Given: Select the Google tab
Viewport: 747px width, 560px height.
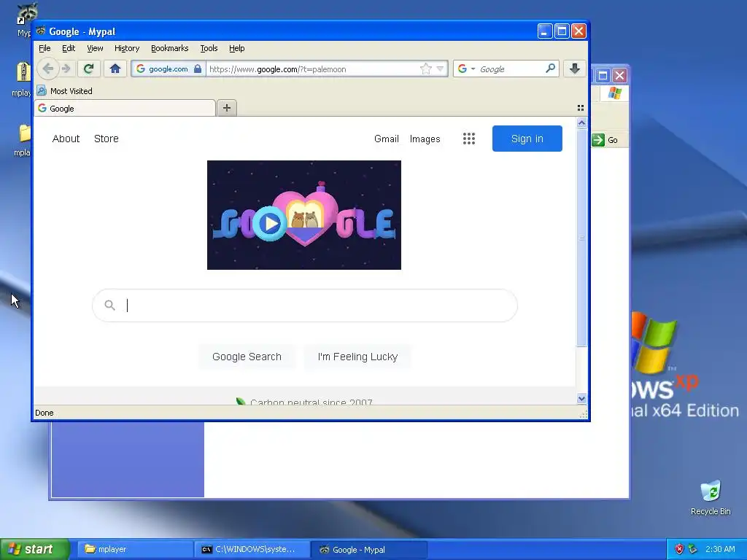Looking at the screenshot, I should point(125,108).
